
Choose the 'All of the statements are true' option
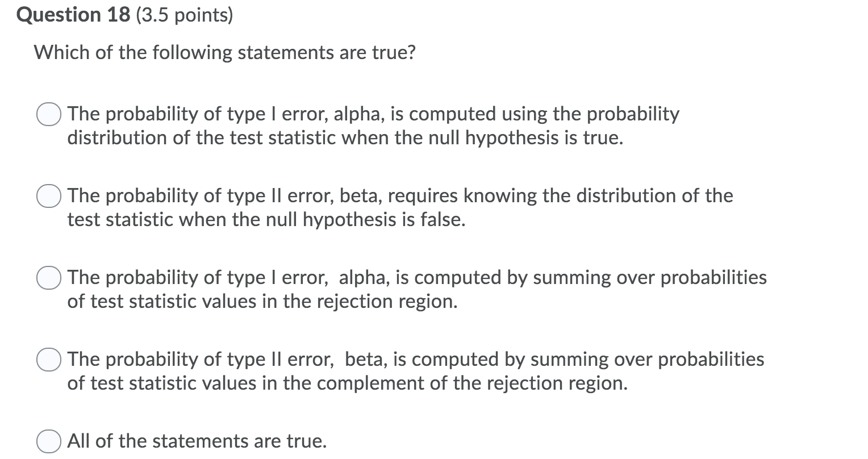(x=48, y=441)
